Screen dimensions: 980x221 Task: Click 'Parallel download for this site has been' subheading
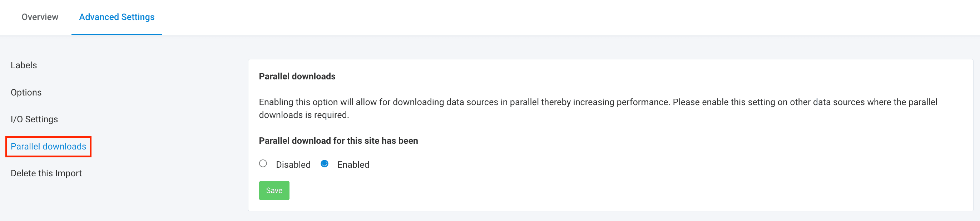[x=338, y=141]
